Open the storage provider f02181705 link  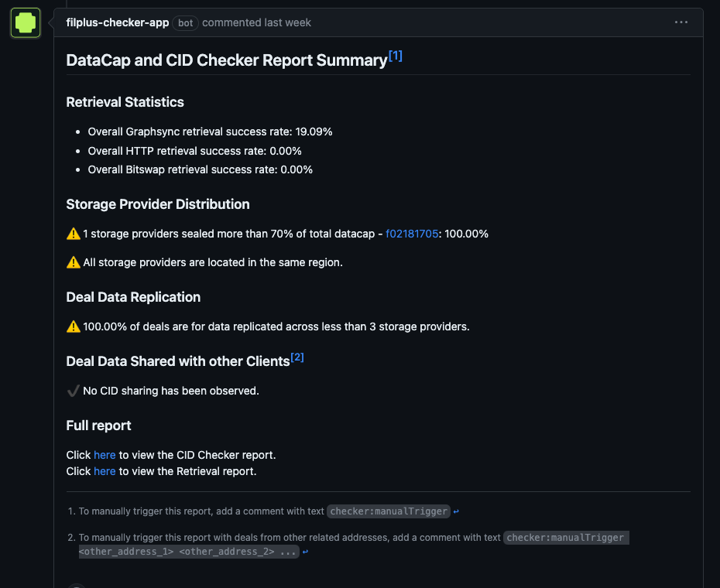coord(411,233)
